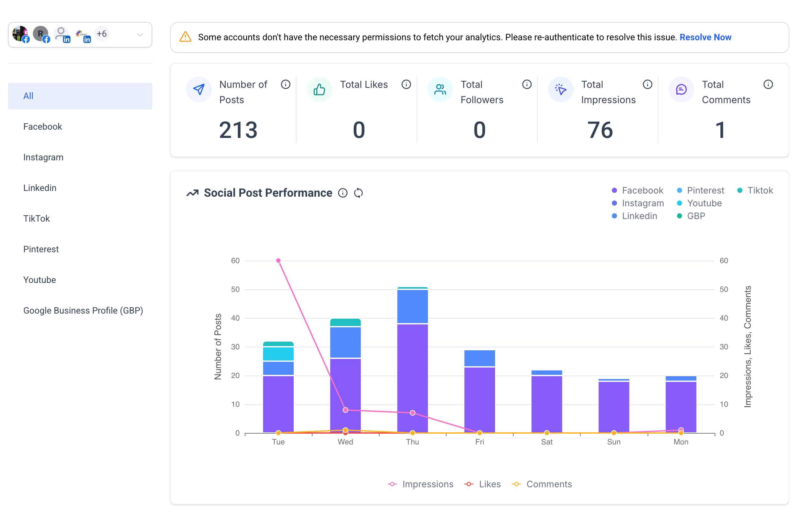Click info icon beside Total Comments
The image size is (812, 516).
768,84
